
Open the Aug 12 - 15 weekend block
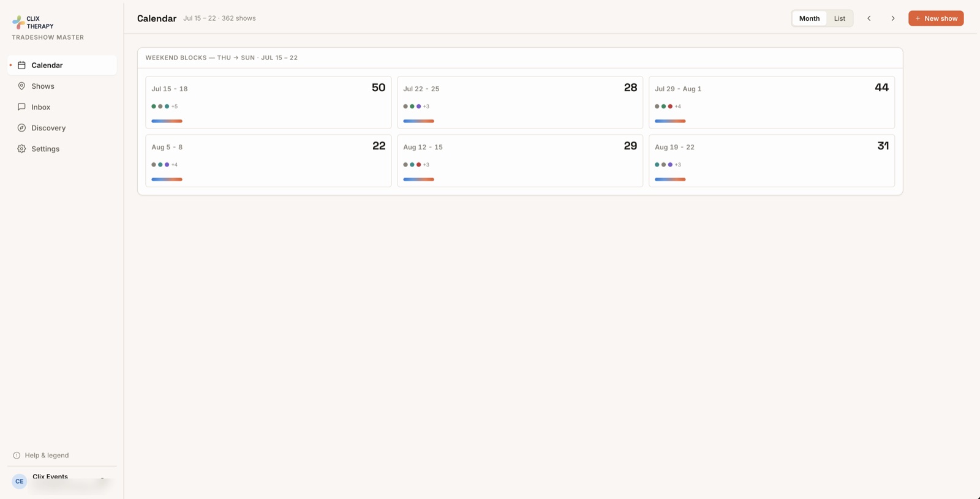click(520, 160)
